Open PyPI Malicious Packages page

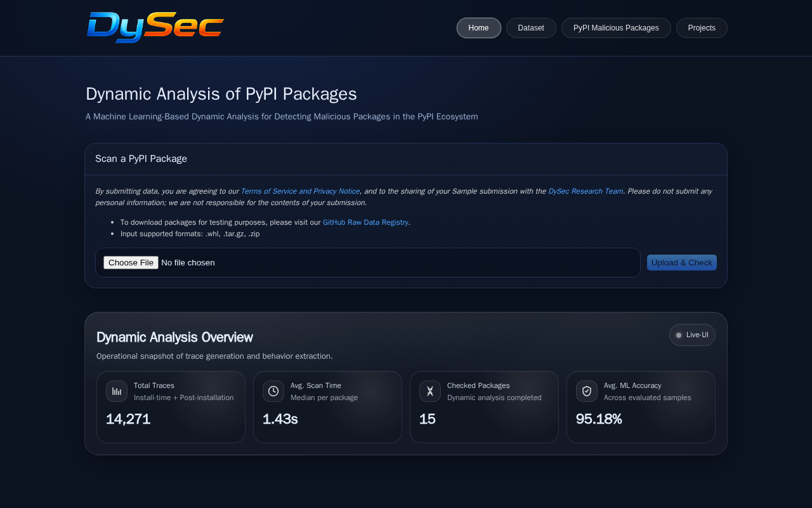click(x=616, y=28)
